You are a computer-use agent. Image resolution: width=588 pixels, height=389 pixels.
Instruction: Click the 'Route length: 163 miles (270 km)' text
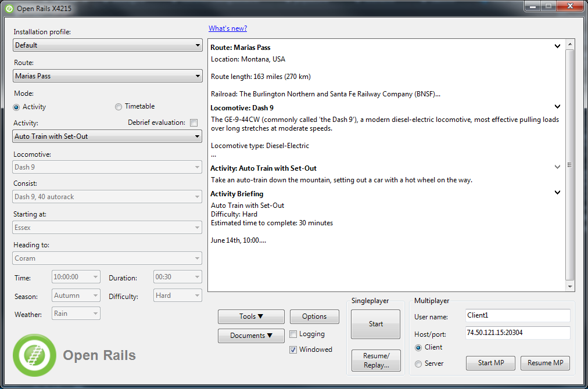click(261, 77)
